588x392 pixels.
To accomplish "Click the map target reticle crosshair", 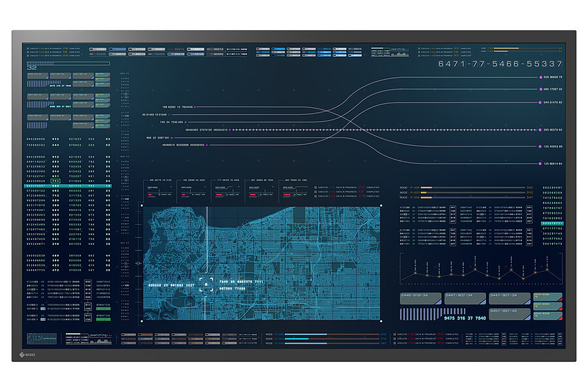I will [x=207, y=285].
